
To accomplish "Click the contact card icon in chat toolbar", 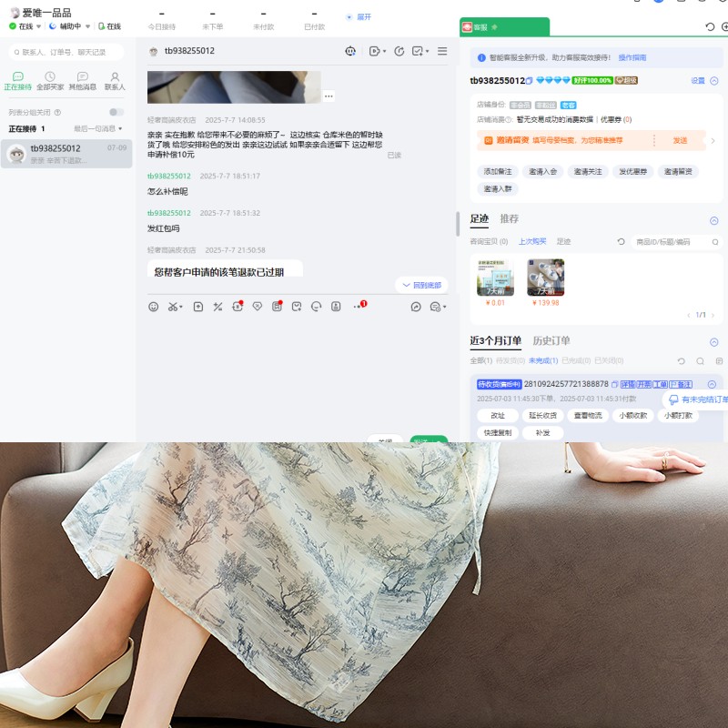I will [336, 307].
